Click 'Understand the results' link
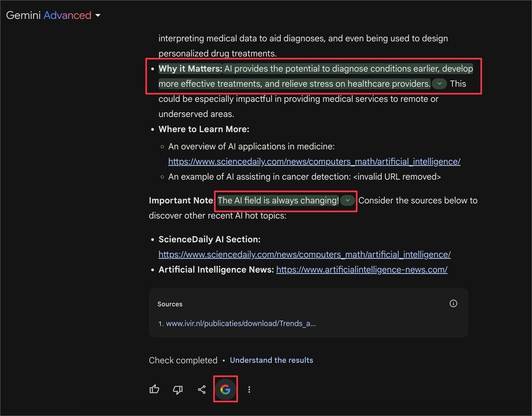Viewport: 532px width, 416px height. click(271, 360)
